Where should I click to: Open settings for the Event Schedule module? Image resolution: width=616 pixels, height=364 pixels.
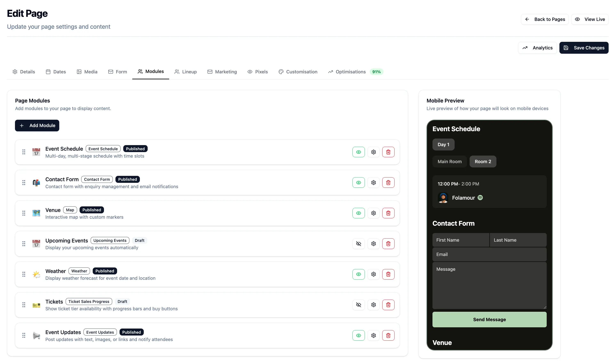(x=373, y=152)
